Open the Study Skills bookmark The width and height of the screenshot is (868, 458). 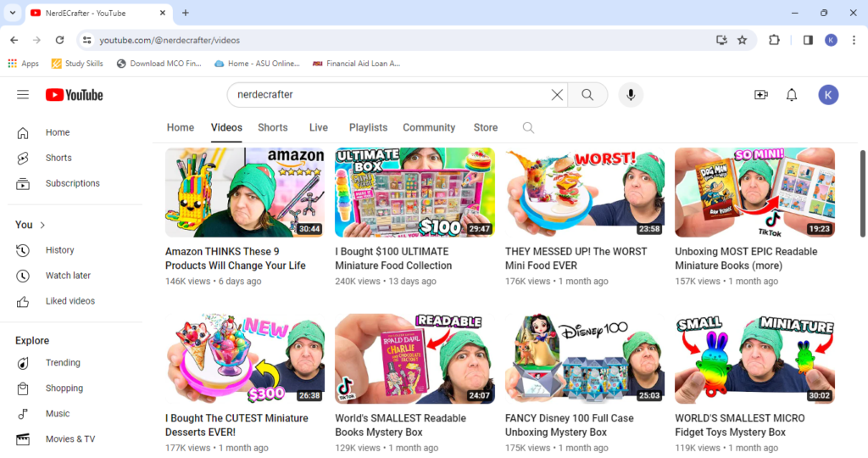[x=77, y=64]
